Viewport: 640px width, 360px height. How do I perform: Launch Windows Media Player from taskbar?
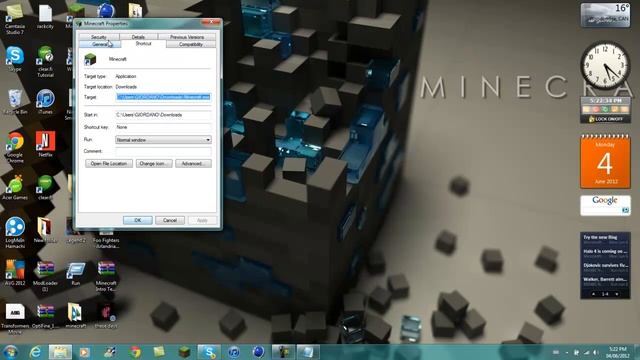pos(84,352)
